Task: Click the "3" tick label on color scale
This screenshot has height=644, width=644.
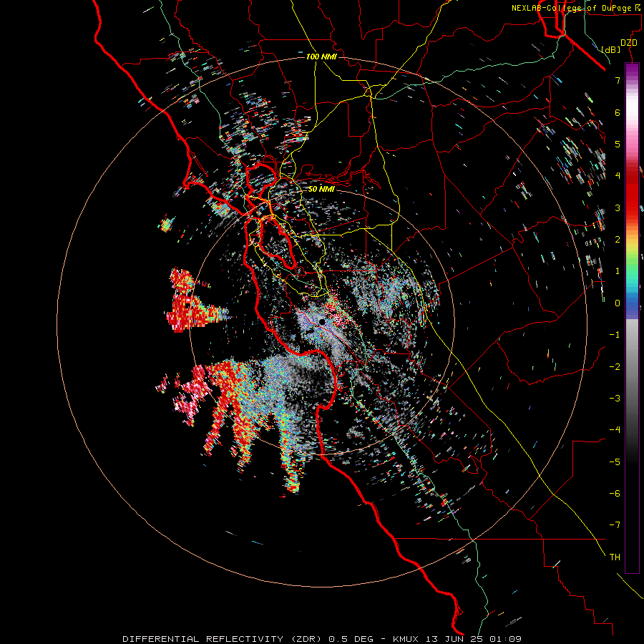Action: point(618,208)
